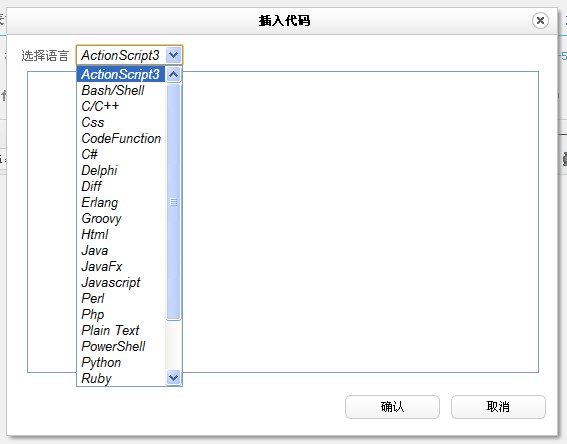The width and height of the screenshot is (567, 444).
Task: Select Ruby in the dropdown list
Action: click(x=121, y=378)
